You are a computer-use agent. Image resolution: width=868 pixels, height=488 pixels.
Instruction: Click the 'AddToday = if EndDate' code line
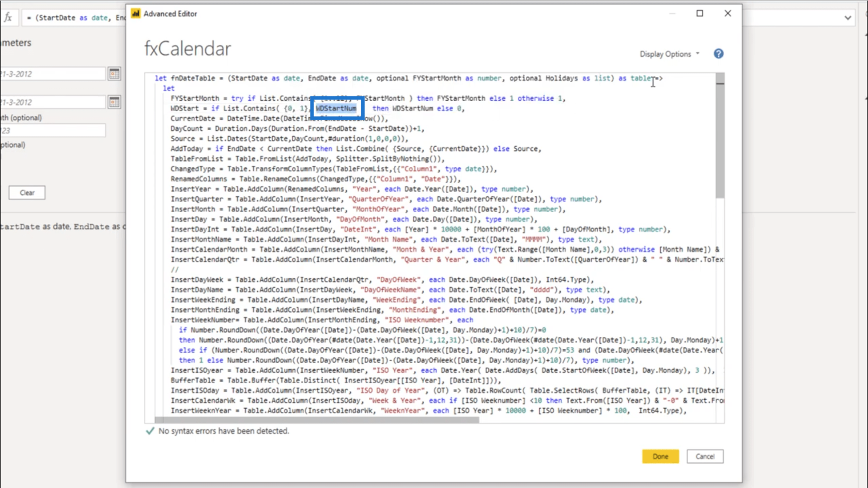coord(356,149)
